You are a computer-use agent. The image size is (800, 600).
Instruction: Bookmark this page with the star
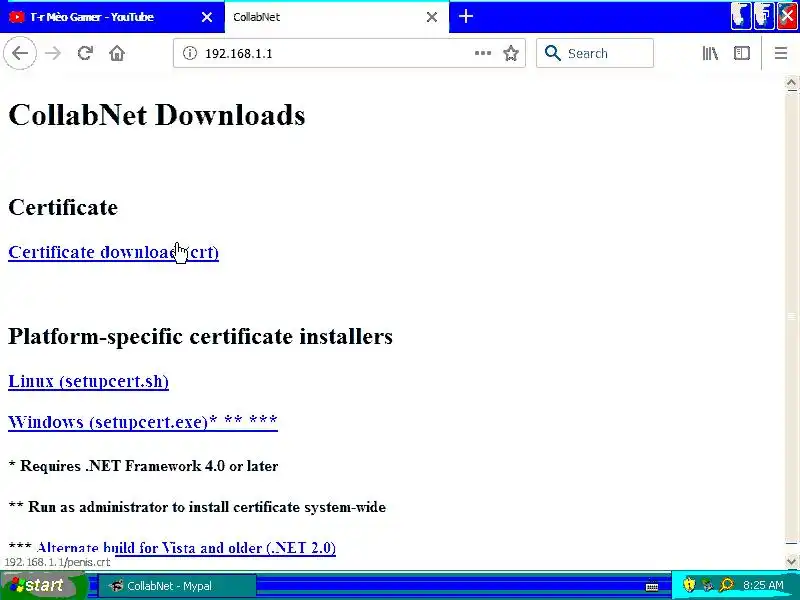click(x=511, y=53)
